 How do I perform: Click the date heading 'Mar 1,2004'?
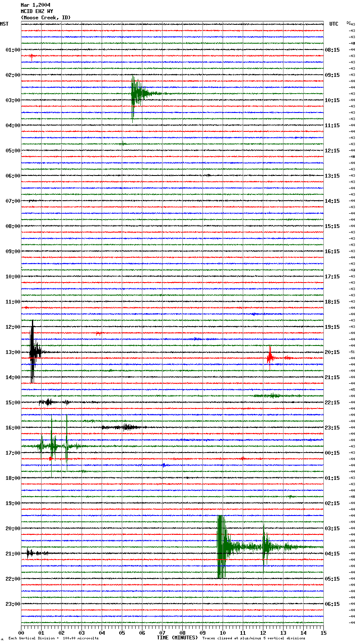pyautogui.click(x=36, y=5)
